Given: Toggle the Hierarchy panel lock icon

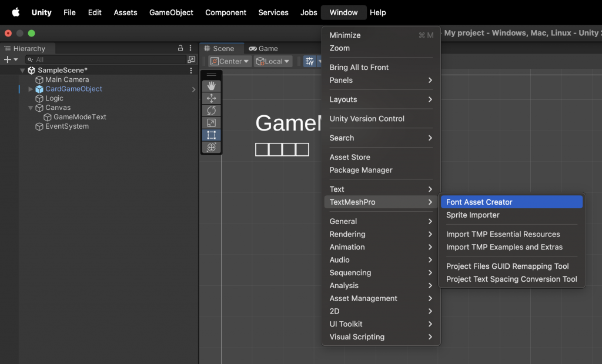Looking at the screenshot, I should (180, 48).
